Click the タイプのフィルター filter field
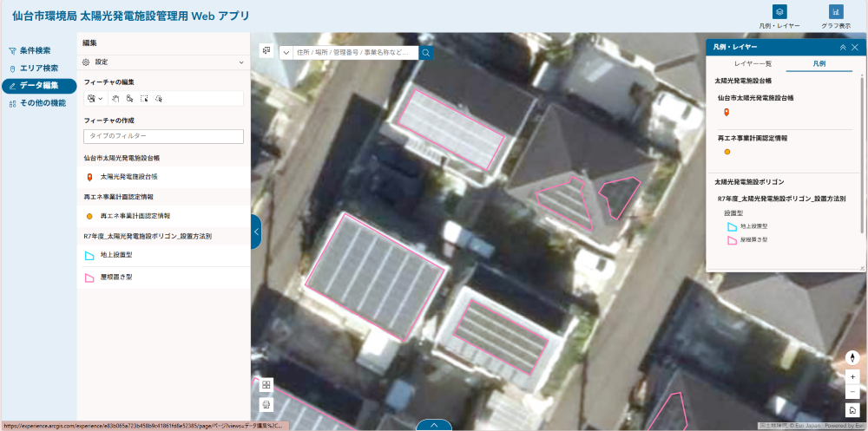868x431 pixels. point(163,136)
